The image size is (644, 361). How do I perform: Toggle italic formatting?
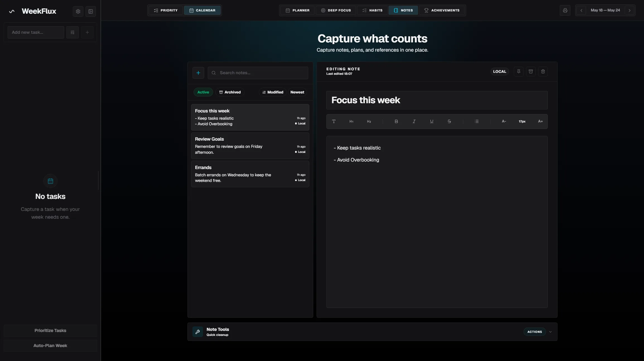[x=414, y=121]
